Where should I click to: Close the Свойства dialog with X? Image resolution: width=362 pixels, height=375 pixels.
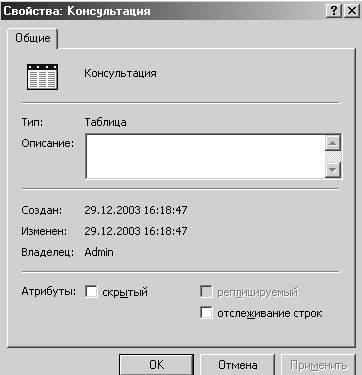point(351,11)
